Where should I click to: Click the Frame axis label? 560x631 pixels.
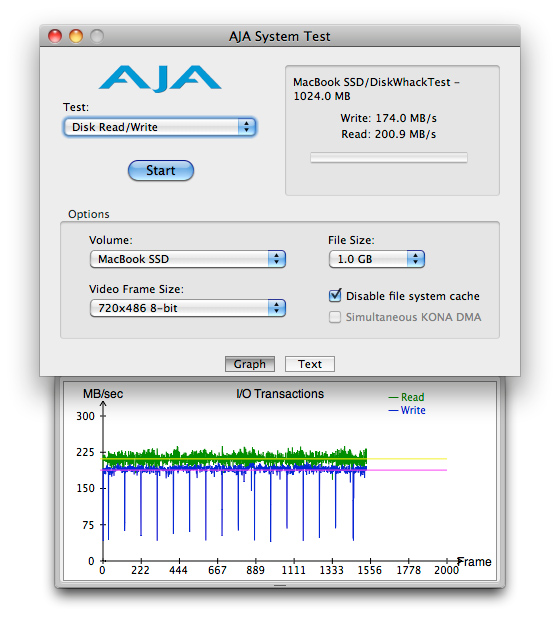tap(475, 562)
